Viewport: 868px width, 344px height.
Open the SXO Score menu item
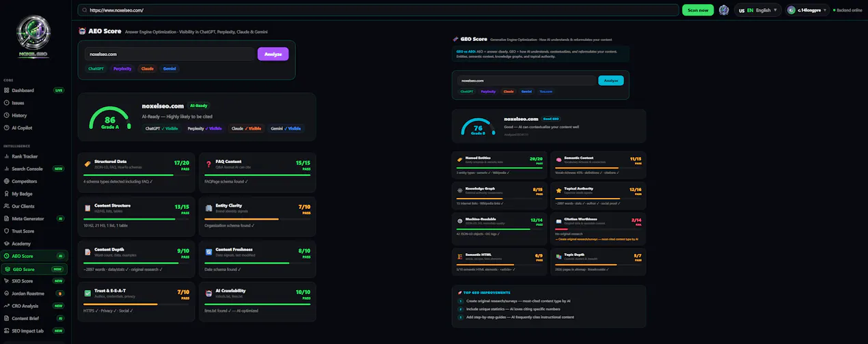point(34,281)
